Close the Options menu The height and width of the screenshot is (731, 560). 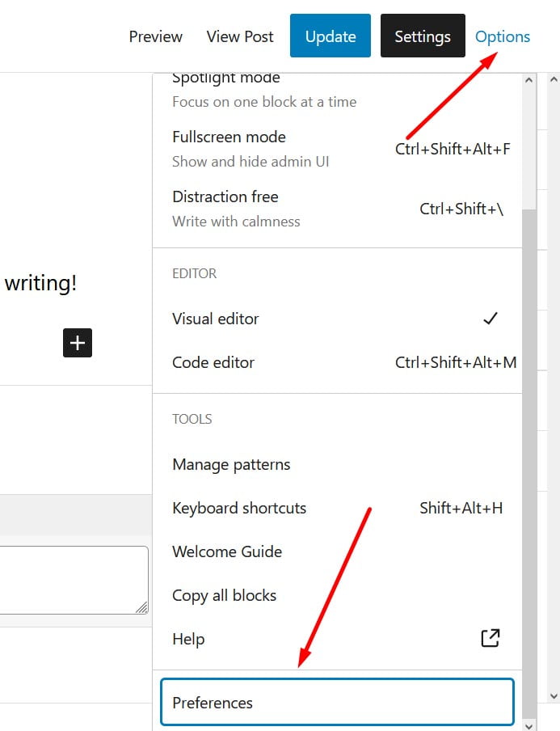pyautogui.click(x=503, y=36)
